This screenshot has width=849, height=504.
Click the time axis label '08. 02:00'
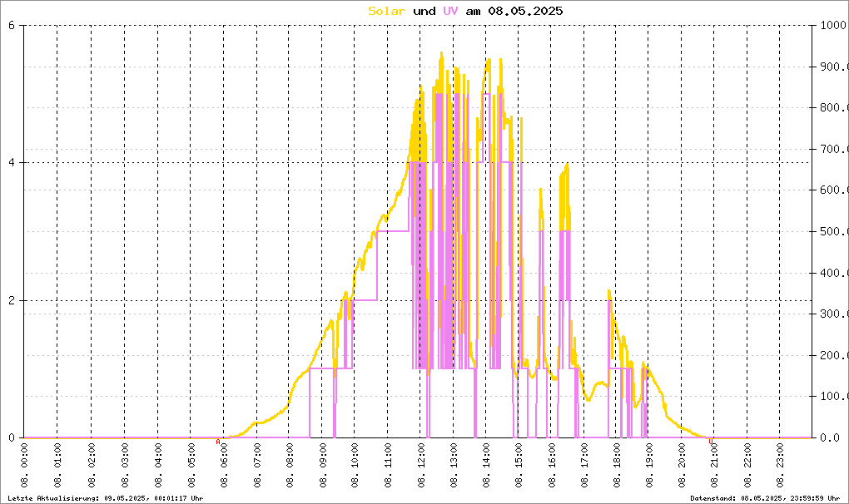91,465
